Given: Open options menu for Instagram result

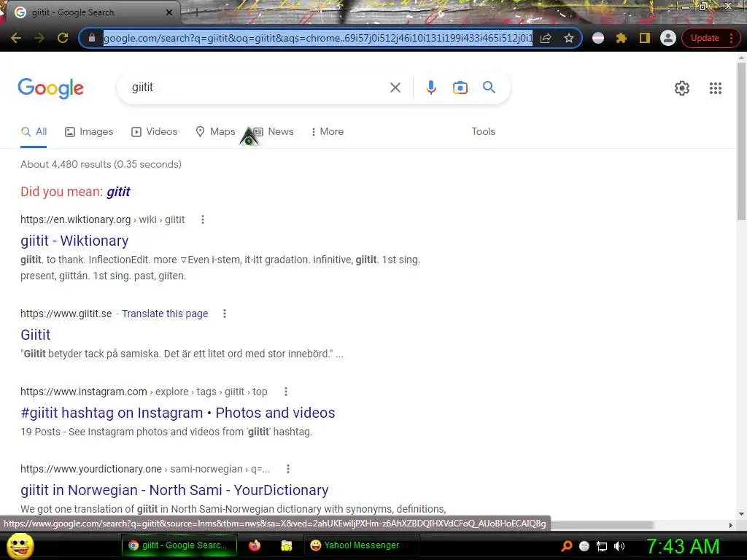Looking at the screenshot, I should click(285, 392).
